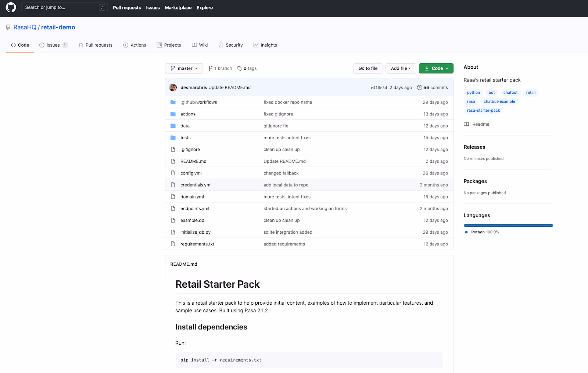Click the .github/workflows folder icon
The width and height of the screenshot is (588, 373).
(173, 102)
